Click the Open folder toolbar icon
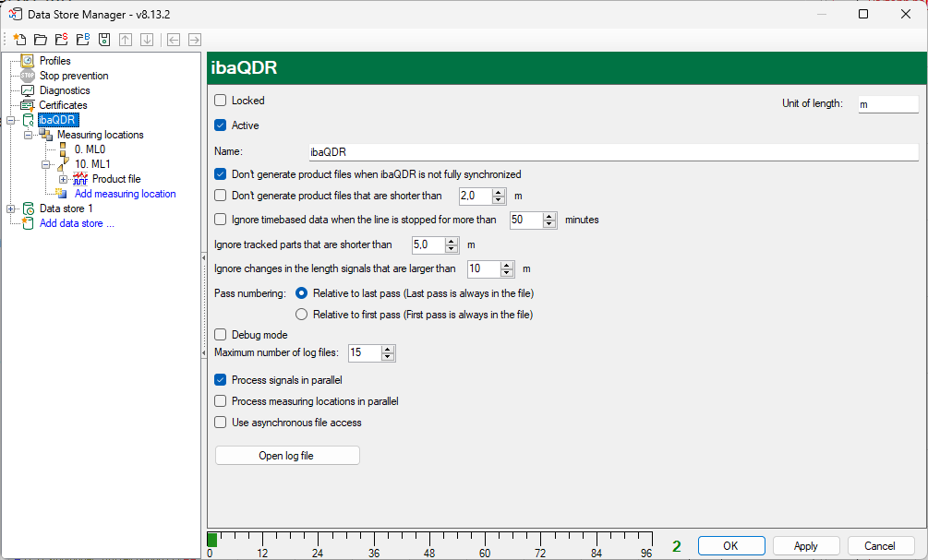 (x=41, y=40)
